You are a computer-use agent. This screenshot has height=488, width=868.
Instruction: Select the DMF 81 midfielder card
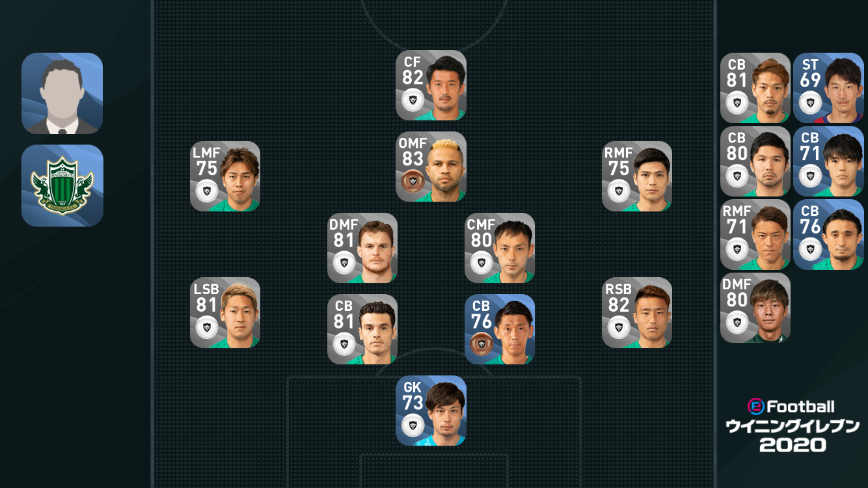pyautogui.click(x=362, y=248)
